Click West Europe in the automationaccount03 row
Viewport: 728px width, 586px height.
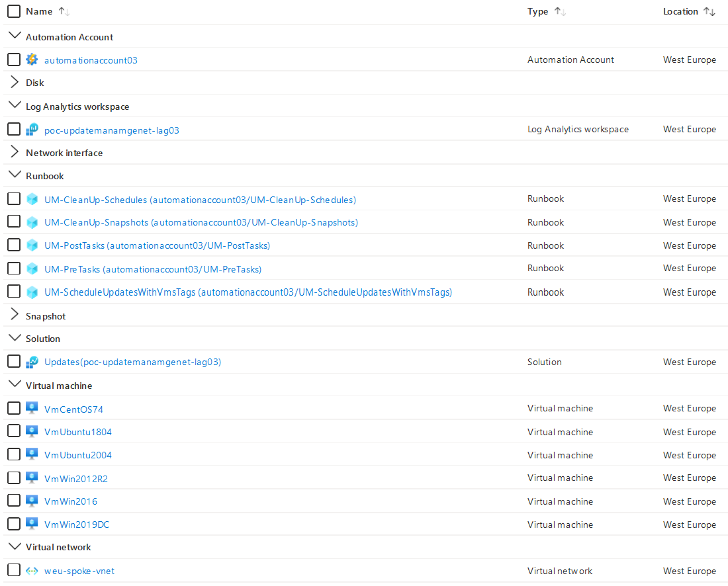pyautogui.click(x=690, y=60)
